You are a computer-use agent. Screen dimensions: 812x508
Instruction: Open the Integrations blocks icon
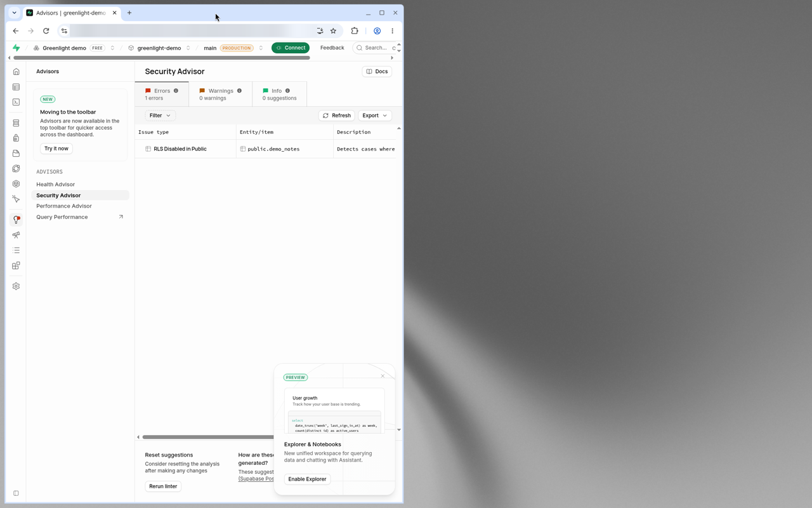(x=16, y=265)
